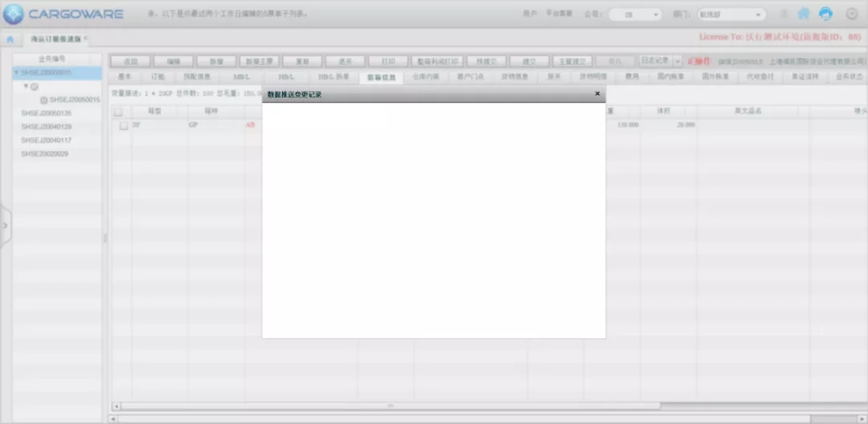Screen dimensions: 868x424
Task: Click the 编辑 button
Action: tap(174, 61)
